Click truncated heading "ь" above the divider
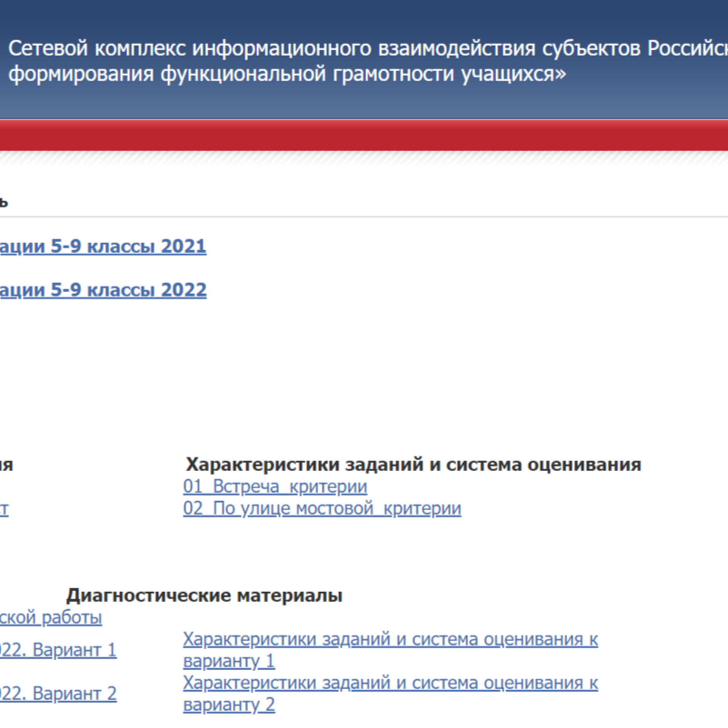 coord(3,202)
